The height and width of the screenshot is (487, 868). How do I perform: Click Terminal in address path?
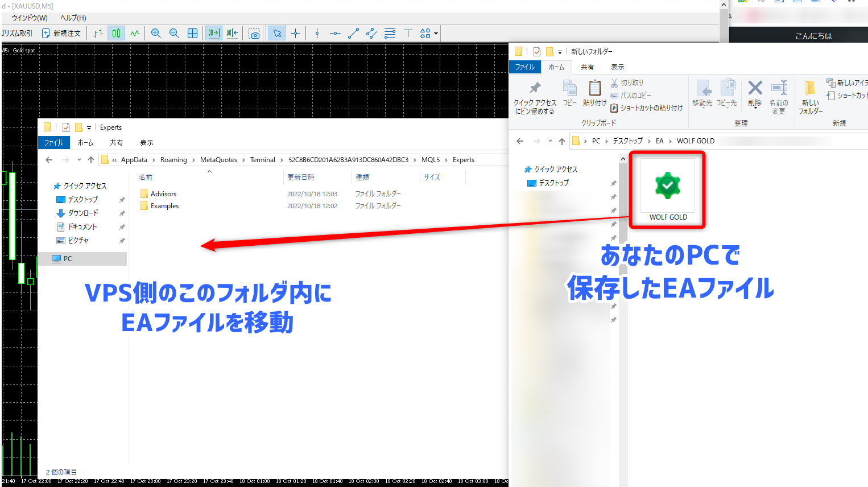pos(263,160)
